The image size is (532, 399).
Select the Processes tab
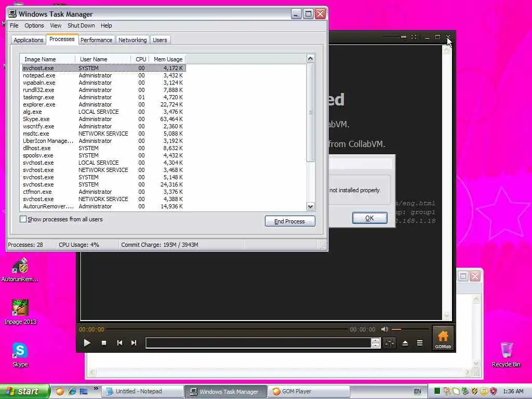coord(62,39)
